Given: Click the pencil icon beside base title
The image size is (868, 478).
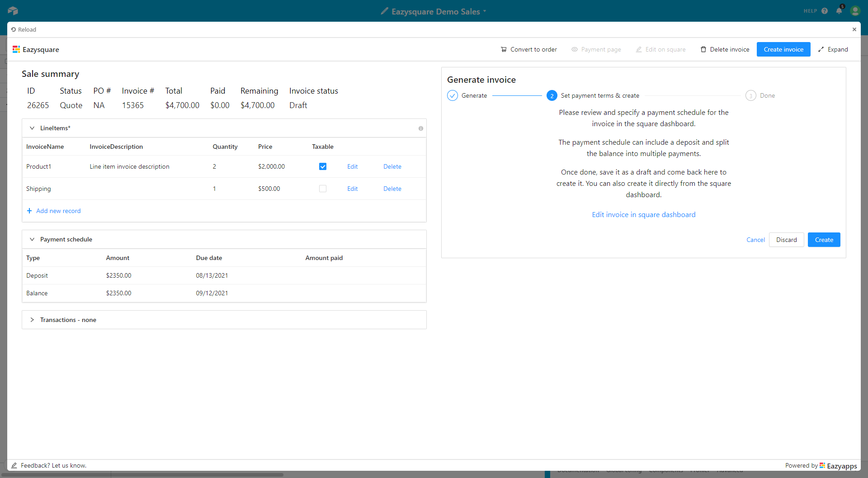Looking at the screenshot, I should [384, 11].
